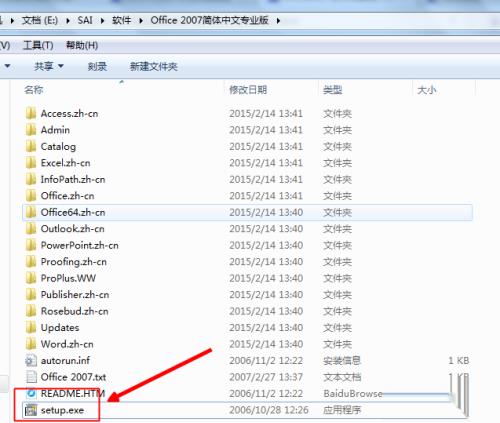Click the Word.zh-cn folder name
The image size is (500, 423).
[x=67, y=344]
